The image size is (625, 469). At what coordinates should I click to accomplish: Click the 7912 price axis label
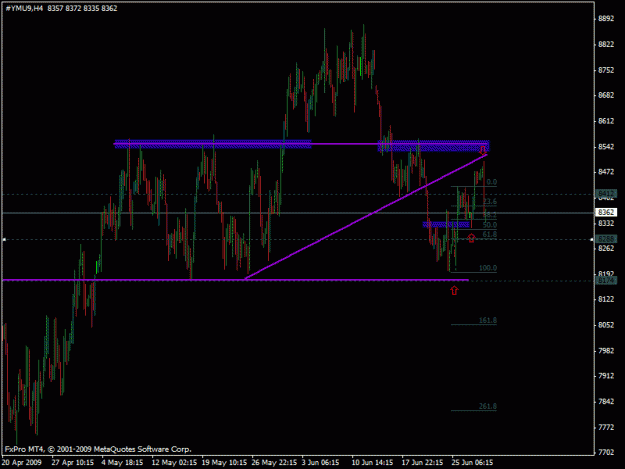(606, 376)
